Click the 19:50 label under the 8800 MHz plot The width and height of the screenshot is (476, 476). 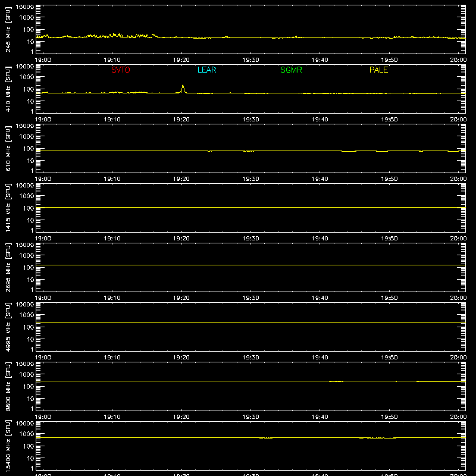tap(389, 417)
